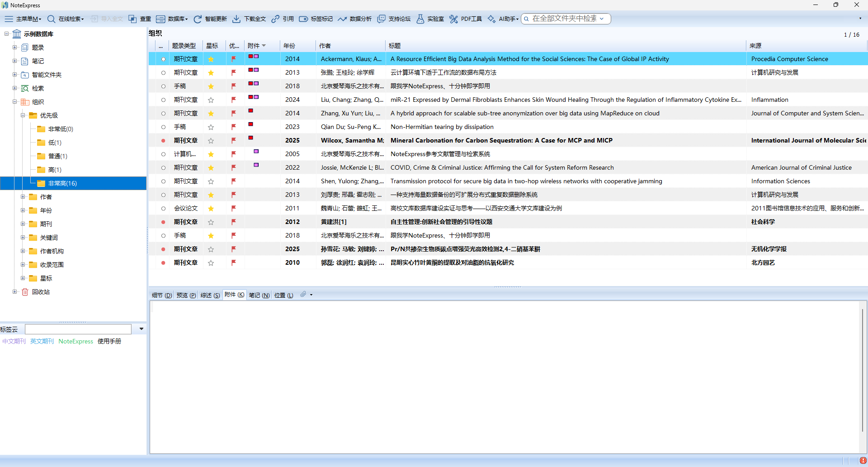Switch to the 笔记 (N) tab
Viewport: 868px width, 467px height.
pos(259,295)
